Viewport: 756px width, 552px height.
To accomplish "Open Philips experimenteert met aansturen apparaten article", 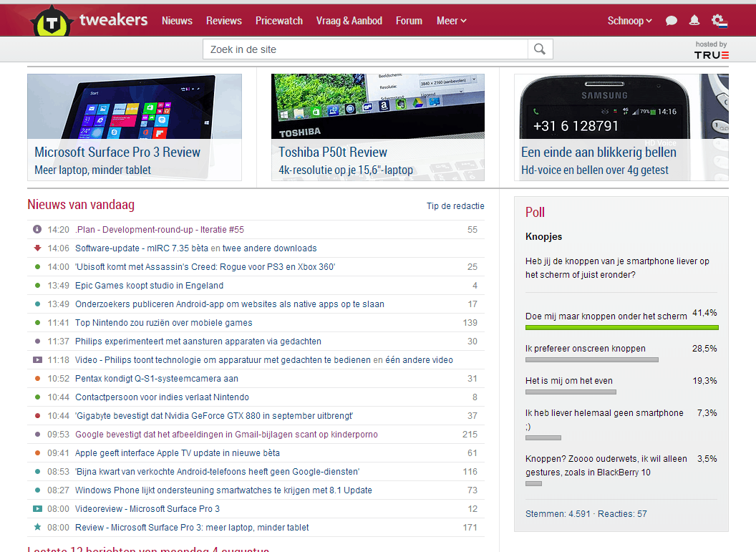I will coord(198,342).
